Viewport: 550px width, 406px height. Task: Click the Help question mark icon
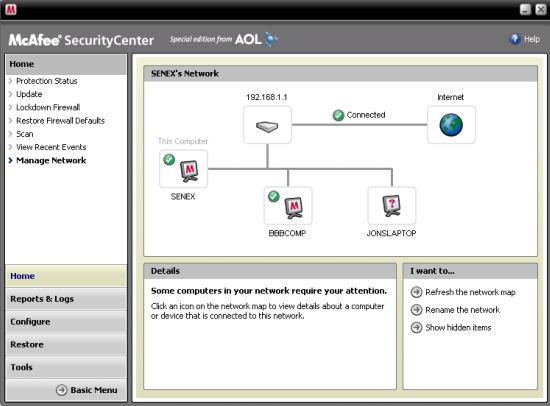515,39
